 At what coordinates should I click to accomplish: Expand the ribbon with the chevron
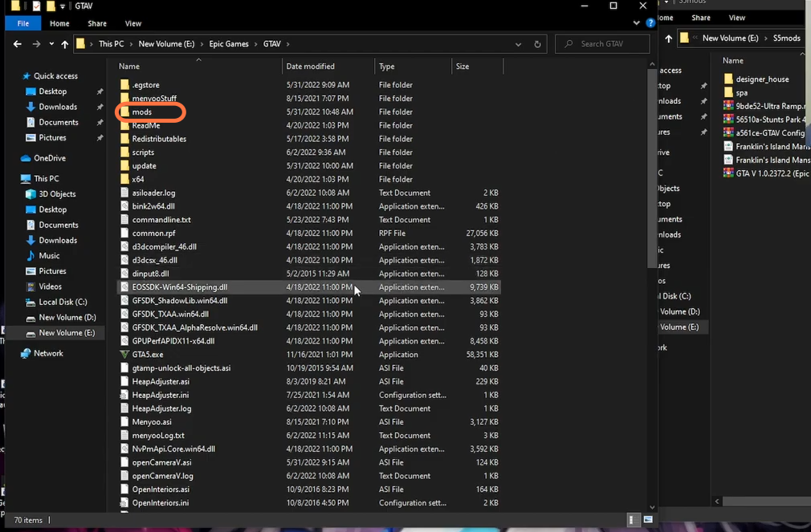[636, 22]
